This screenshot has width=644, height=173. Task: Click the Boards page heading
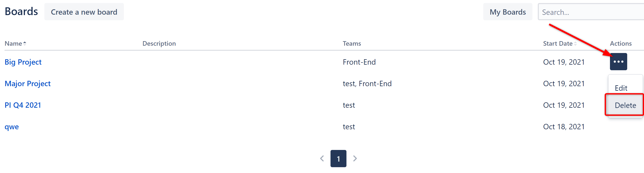(x=21, y=11)
